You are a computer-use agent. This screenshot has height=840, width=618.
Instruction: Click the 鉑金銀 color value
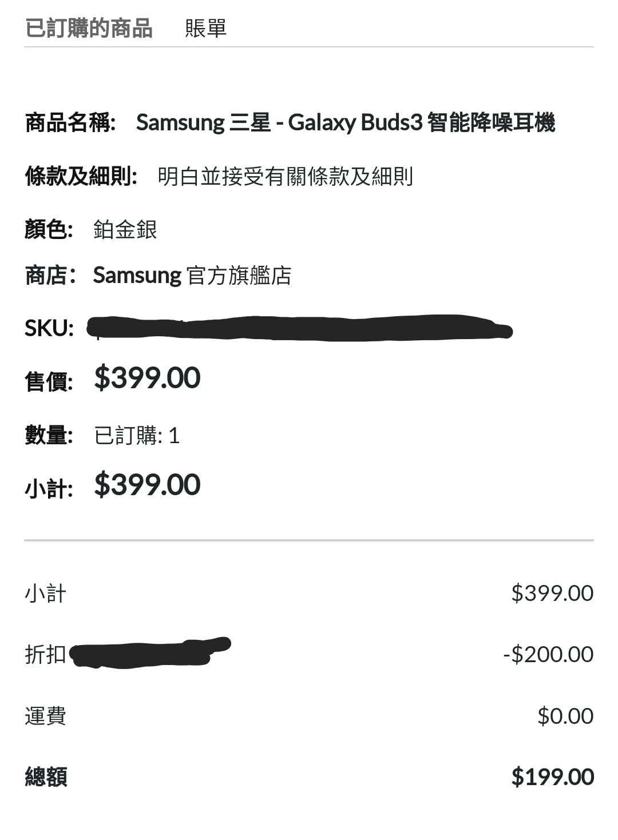(125, 229)
